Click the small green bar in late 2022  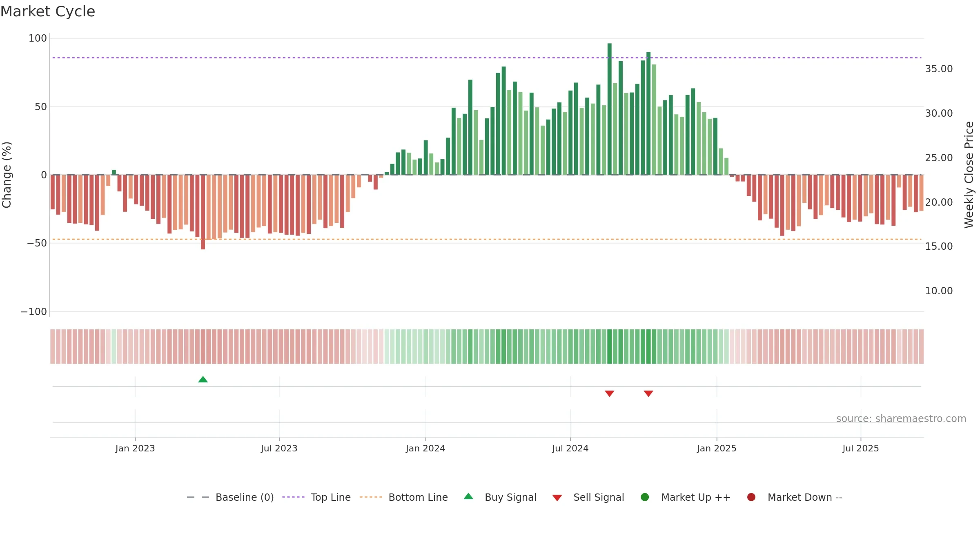114,172
